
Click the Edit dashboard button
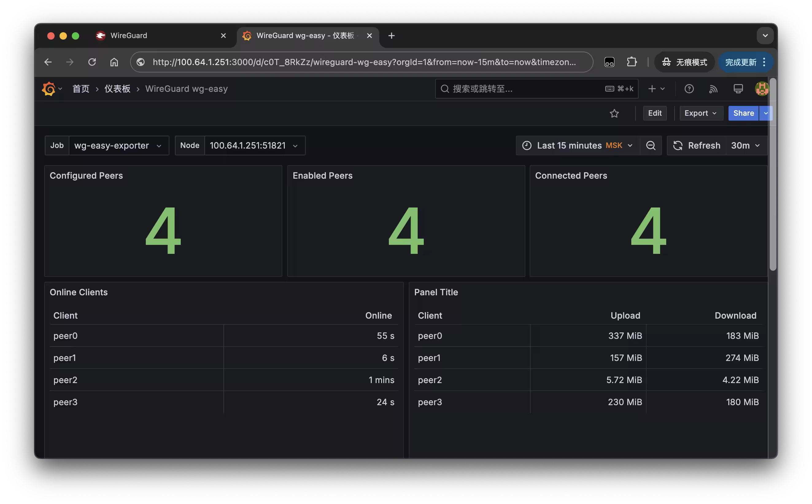[x=654, y=113]
